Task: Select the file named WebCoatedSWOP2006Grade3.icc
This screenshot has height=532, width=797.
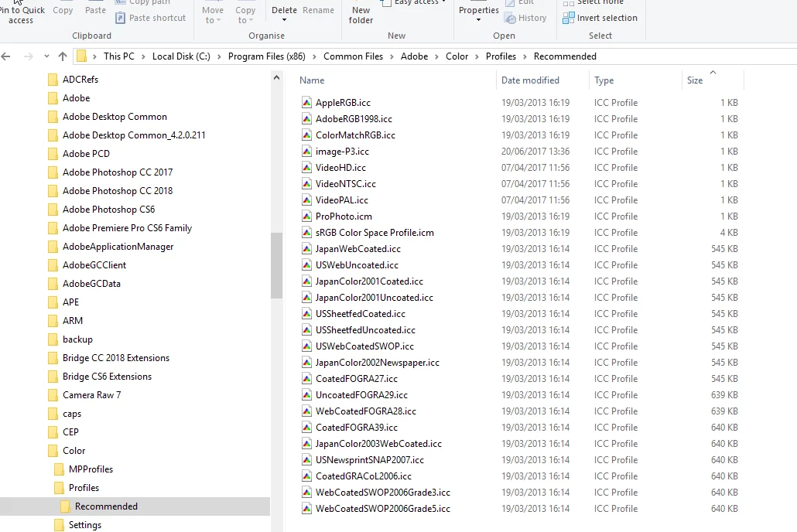Action: 383,493
